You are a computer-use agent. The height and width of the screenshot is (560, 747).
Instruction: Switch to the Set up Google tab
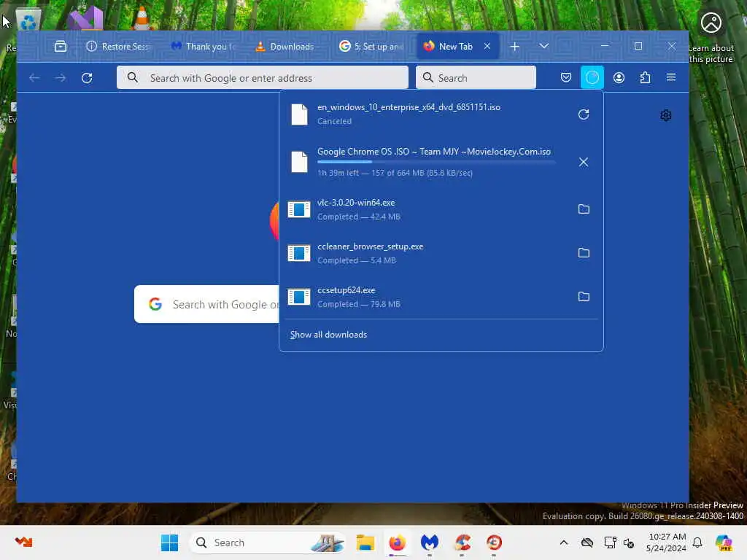(371, 46)
